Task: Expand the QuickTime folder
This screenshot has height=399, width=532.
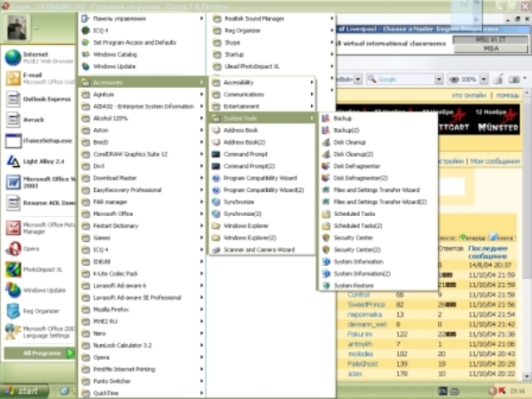Action: [x=142, y=393]
